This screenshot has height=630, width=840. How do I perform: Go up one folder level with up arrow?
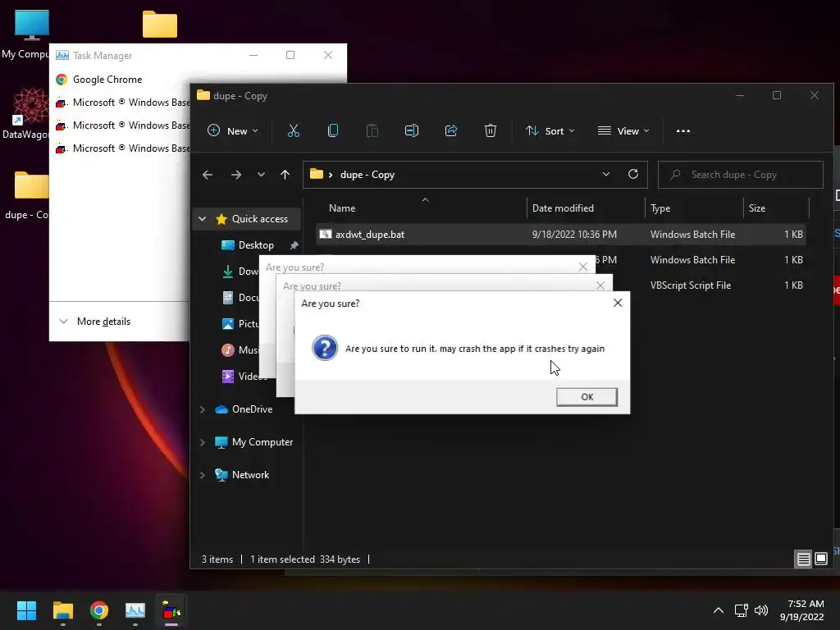[285, 175]
